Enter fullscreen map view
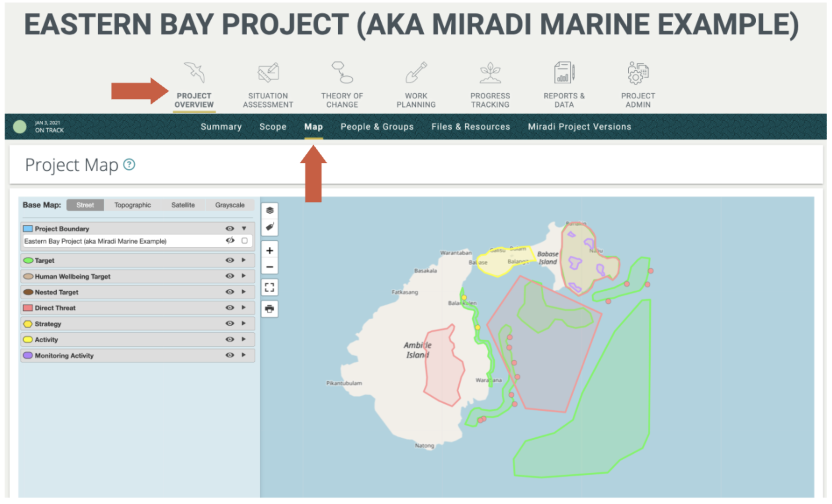Viewport: 832px width, 504px height. point(270,287)
